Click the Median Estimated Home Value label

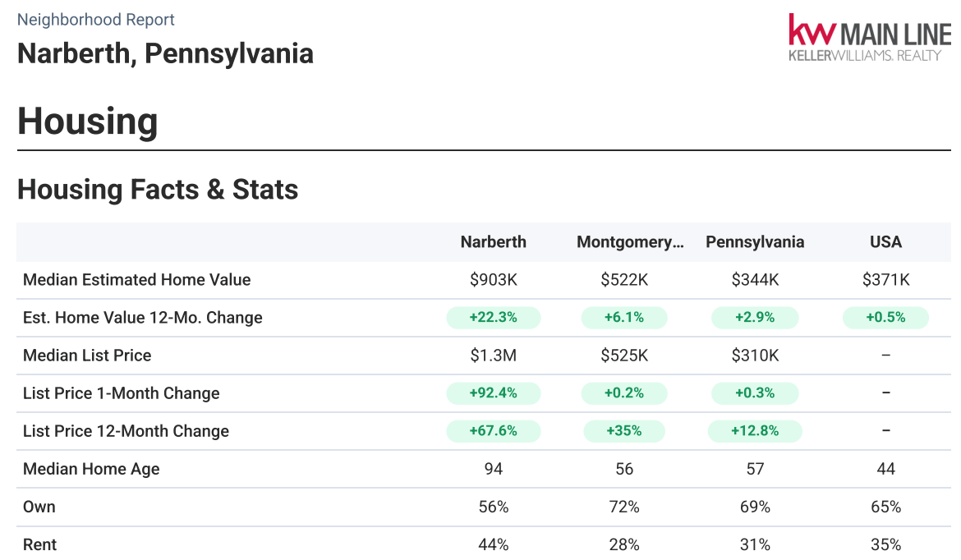click(x=136, y=280)
